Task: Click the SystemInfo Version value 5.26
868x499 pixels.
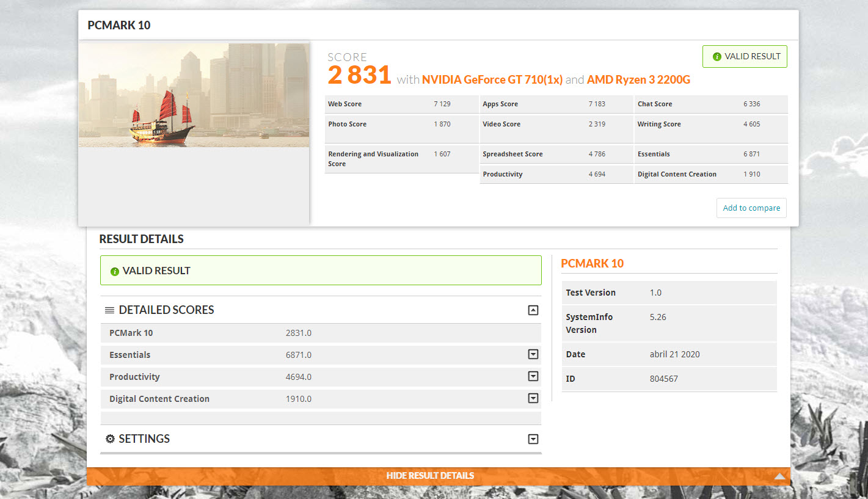Action: [658, 317]
